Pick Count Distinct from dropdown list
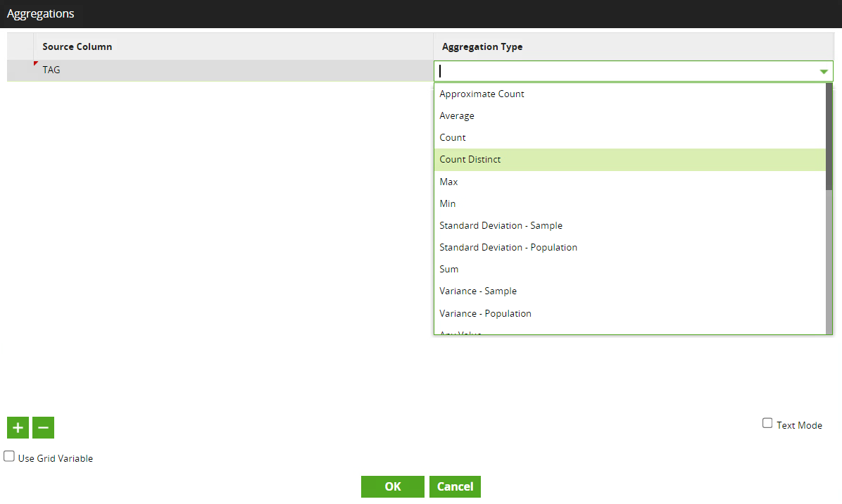 [470, 159]
